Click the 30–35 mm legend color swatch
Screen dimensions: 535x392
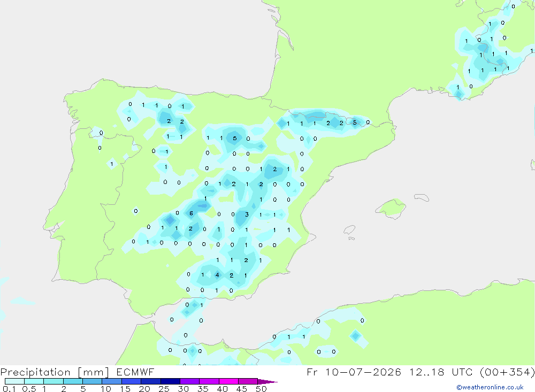[x=190, y=381]
